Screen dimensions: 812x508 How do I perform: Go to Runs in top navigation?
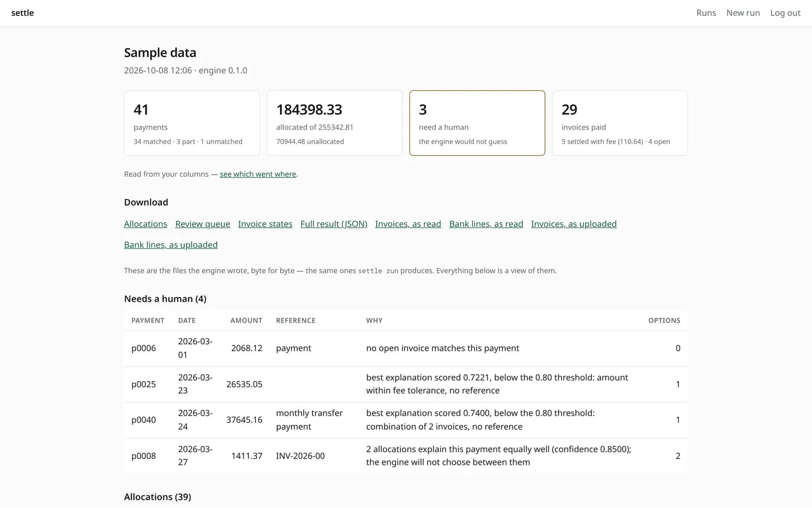coord(706,13)
